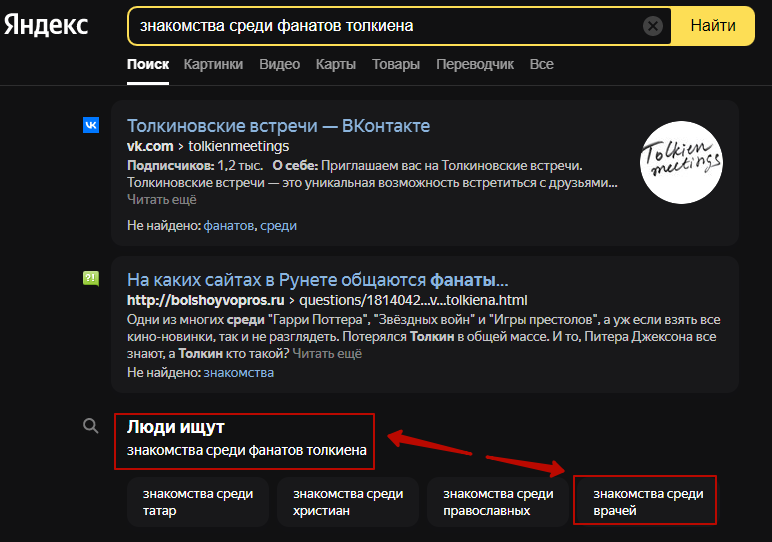Open the Все tab

[541, 64]
